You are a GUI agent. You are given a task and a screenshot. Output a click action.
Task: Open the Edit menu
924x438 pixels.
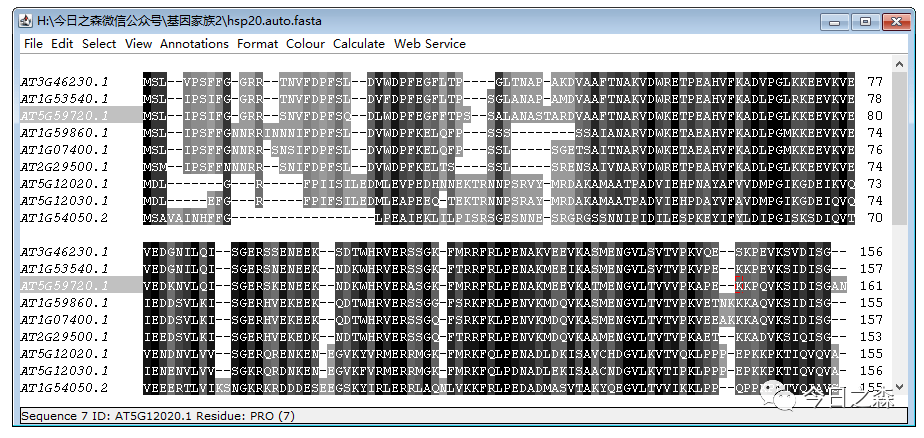(x=62, y=44)
